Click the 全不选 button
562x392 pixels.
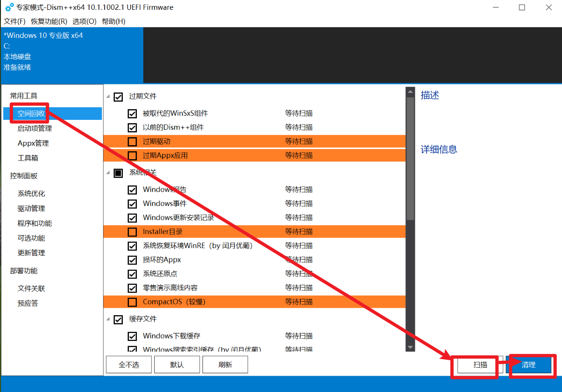[x=129, y=365]
